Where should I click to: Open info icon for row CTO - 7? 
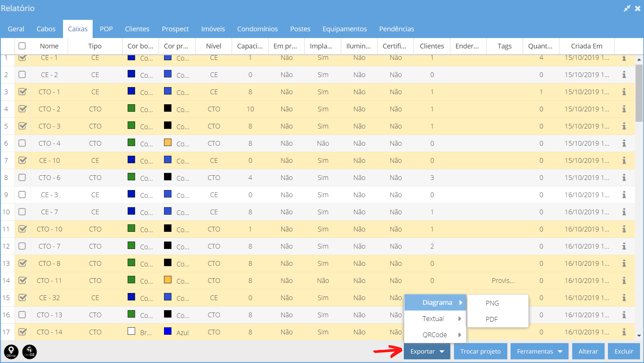[624, 246]
